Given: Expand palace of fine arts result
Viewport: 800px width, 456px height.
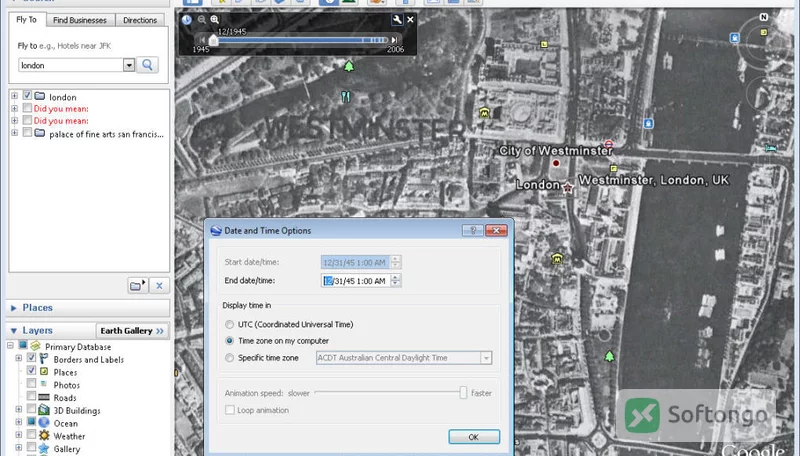Looking at the screenshot, I should (x=14, y=133).
